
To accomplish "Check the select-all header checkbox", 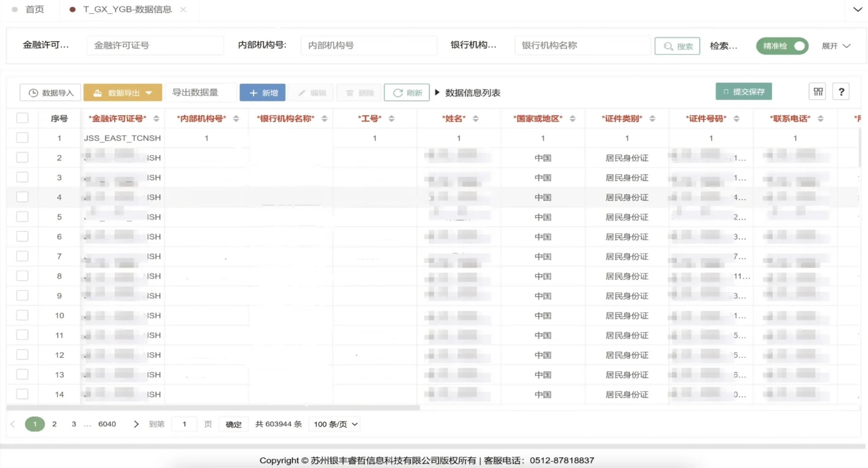I will point(22,118).
